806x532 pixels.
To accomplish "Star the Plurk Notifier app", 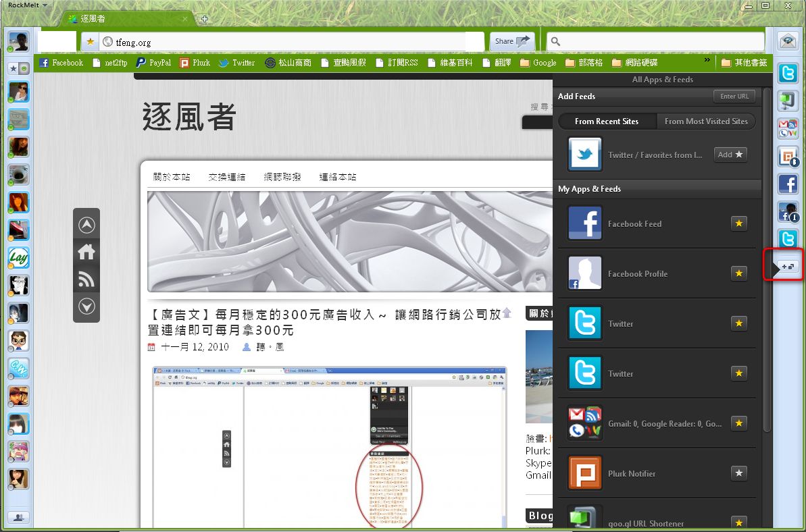I will click(739, 473).
